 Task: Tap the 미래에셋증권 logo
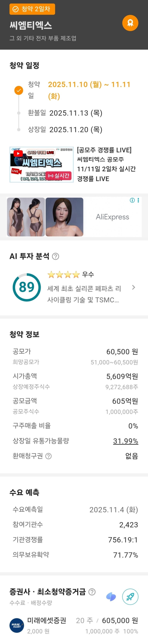[x=17, y=625]
